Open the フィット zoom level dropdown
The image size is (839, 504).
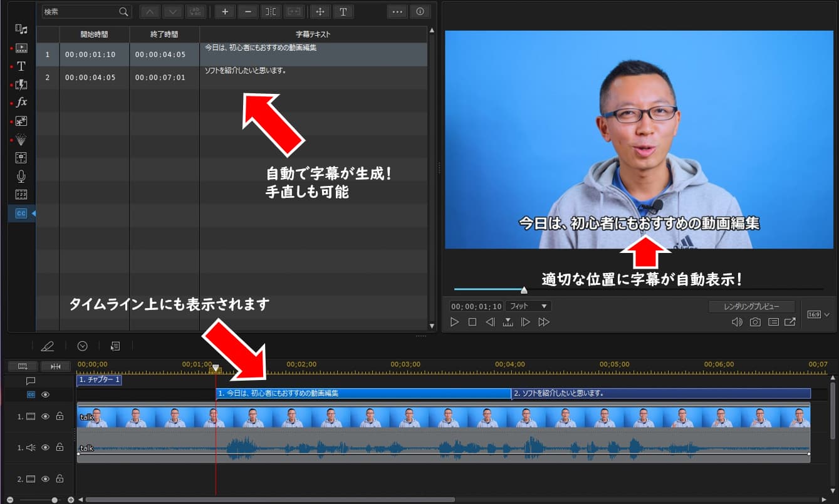pyautogui.click(x=528, y=306)
